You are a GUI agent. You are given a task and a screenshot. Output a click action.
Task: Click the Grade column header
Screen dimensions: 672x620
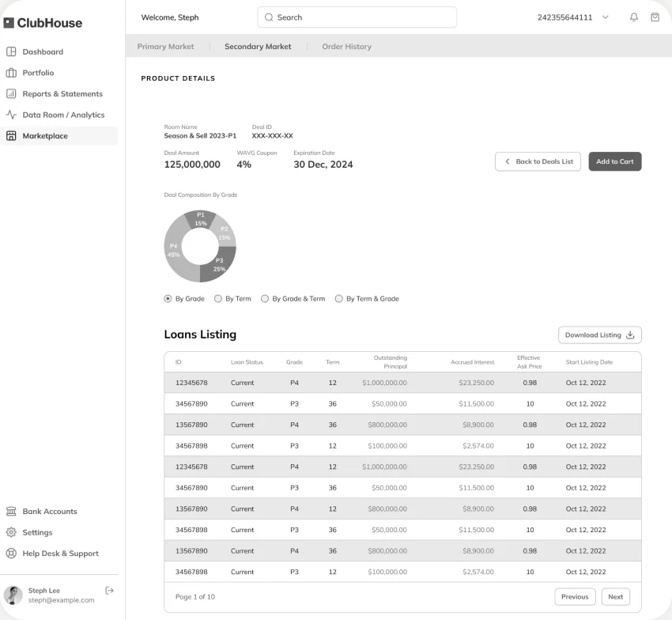(294, 362)
